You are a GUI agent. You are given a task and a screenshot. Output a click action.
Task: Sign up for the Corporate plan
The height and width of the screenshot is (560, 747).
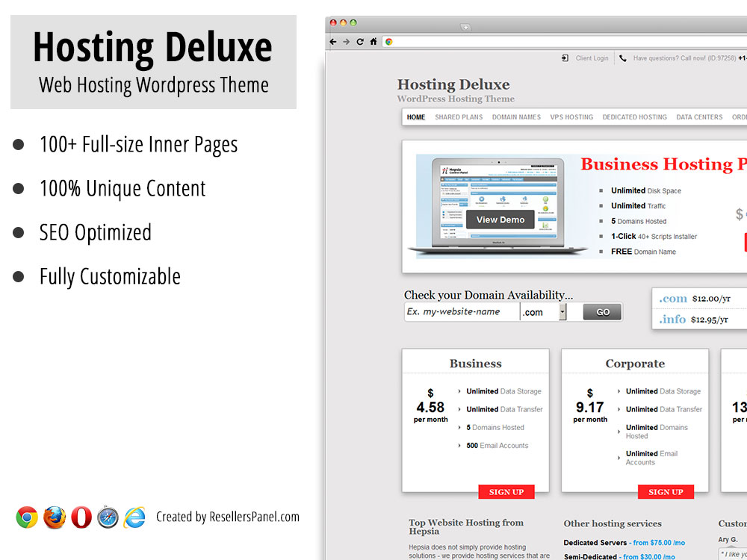tap(666, 492)
